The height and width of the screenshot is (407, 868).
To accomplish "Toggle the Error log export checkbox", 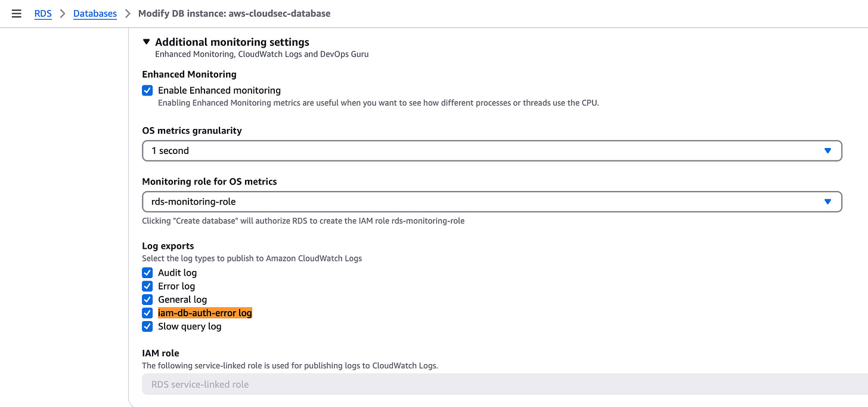I will (147, 286).
